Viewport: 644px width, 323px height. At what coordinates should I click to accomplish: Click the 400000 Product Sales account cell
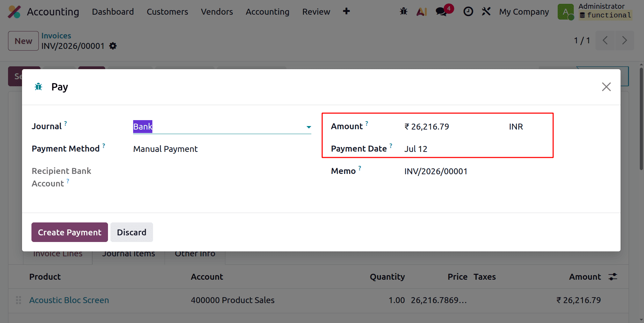pyautogui.click(x=233, y=300)
